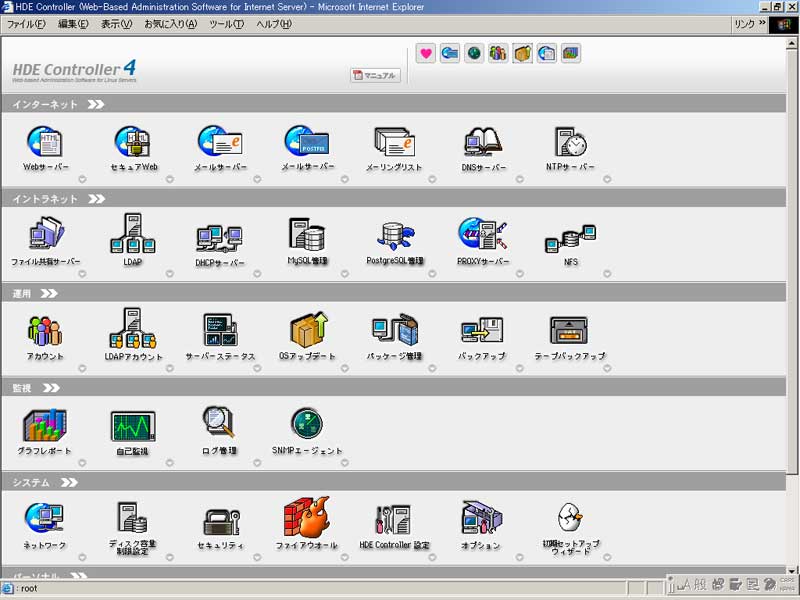Open the ツール(T) menu
This screenshot has height=600, width=800.
point(227,24)
